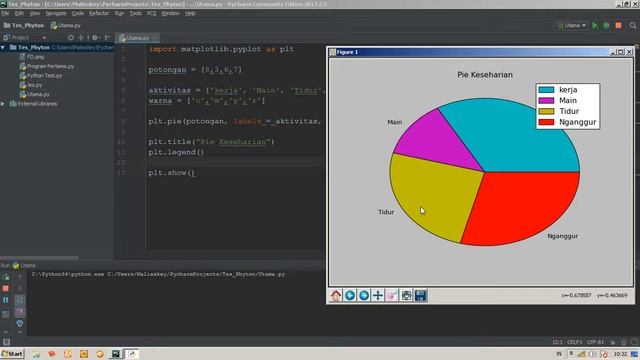This screenshot has width=640, height=360.
Task: Open the Help menu
Action: click(x=190, y=13)
